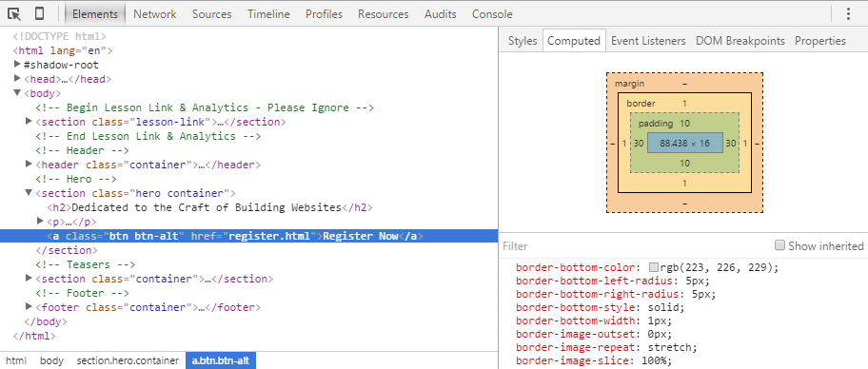The width and height of the screenshot is (868, 369).
Task: Select the a.btn.btn-alt breadcrumb
Action: (x=220, y=360)
